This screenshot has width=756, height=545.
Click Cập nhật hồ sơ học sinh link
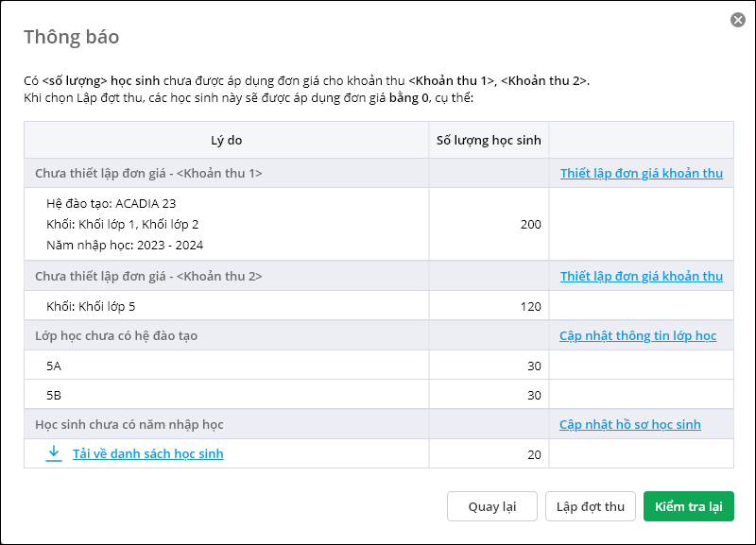point(630,424)
